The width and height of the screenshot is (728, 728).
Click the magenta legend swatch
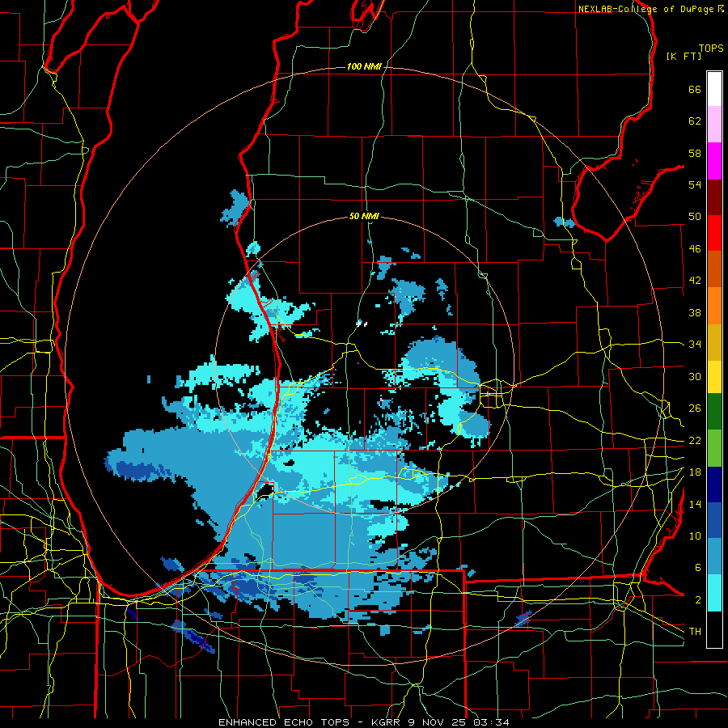click(714, 161)
